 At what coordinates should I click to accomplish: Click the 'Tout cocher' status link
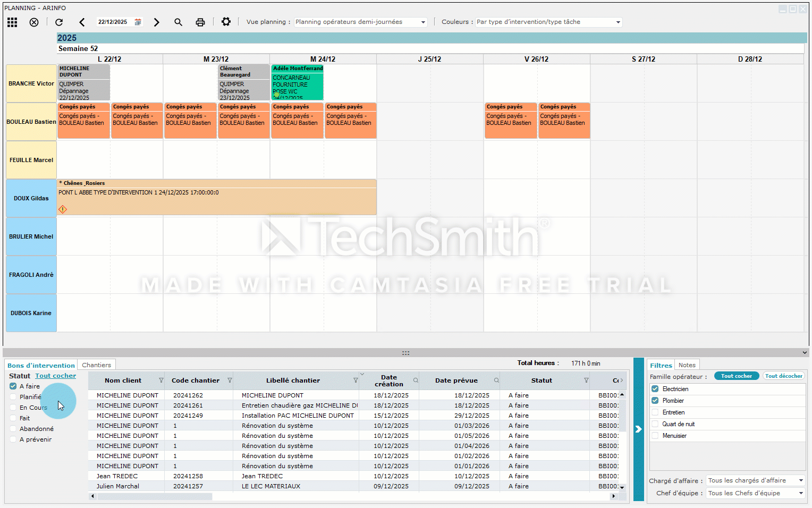click(56, 376)
